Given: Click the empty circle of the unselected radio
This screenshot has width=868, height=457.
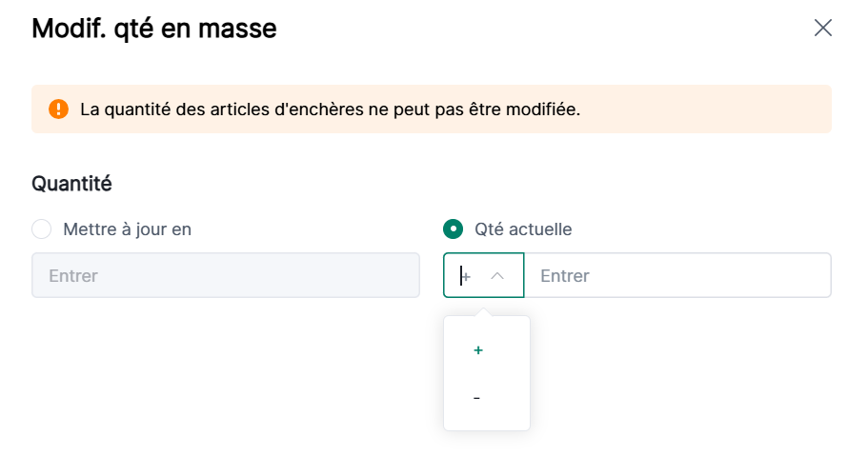Looking at the screenshot, I should [x=42, y=229].
